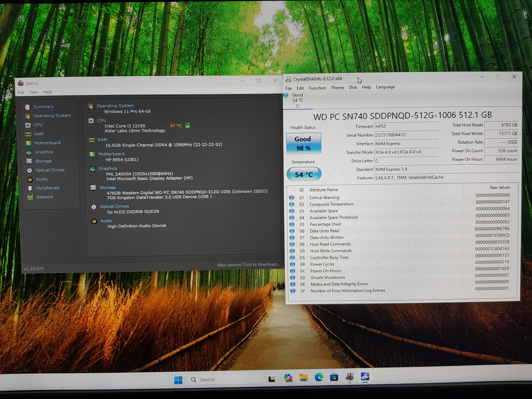
Task: Open the Graphics monitor icon in Speccy sidebar
Action: (29, 152)
